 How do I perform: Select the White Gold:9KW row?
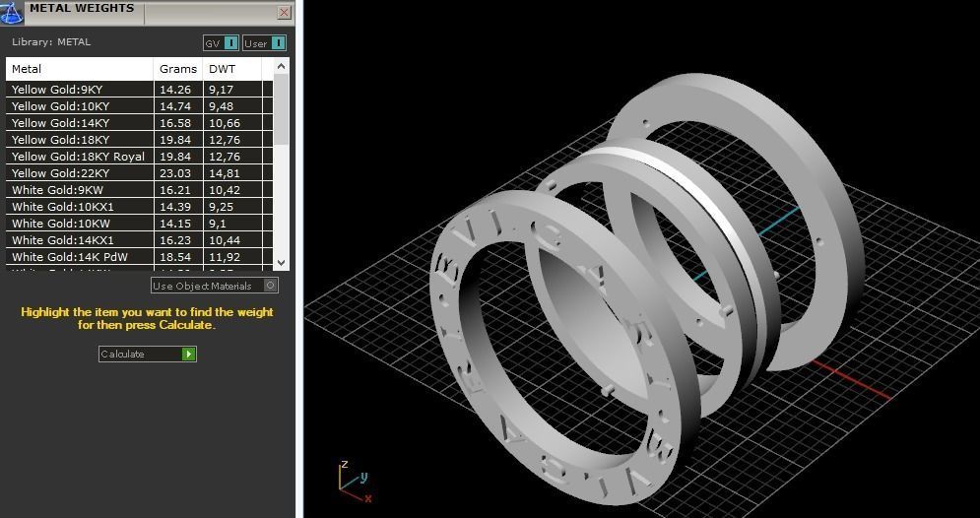point(140,190)
